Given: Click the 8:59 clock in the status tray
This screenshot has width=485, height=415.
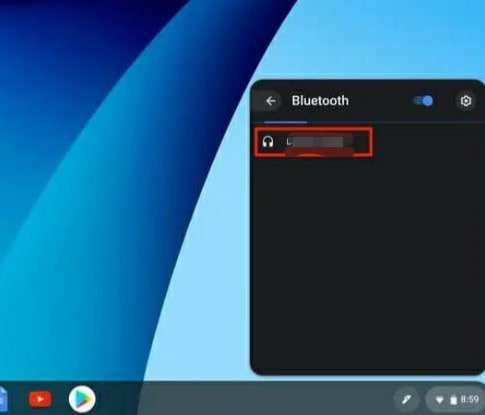Looking at the screenshot, I should [x=469, y=399].
